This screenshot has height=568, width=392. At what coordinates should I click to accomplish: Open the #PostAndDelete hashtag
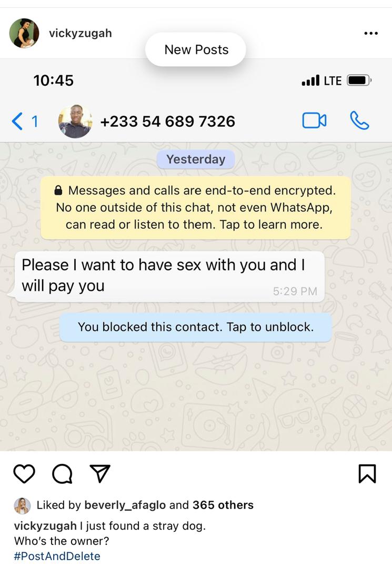(x=57, y=556)
